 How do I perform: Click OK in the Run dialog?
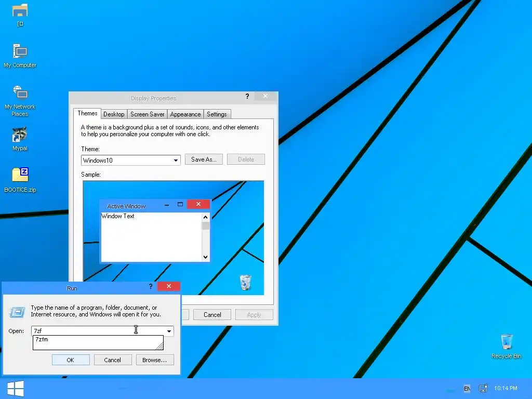pos(71,360)
